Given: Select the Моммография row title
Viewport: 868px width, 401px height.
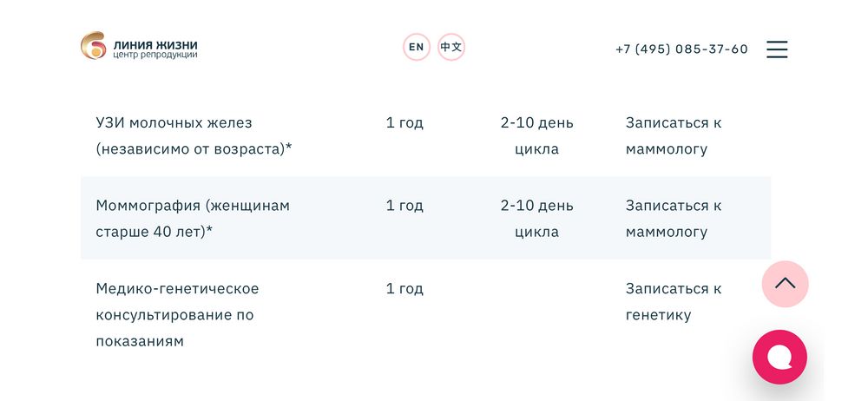Looking at the screenshot, I should 193,219.
